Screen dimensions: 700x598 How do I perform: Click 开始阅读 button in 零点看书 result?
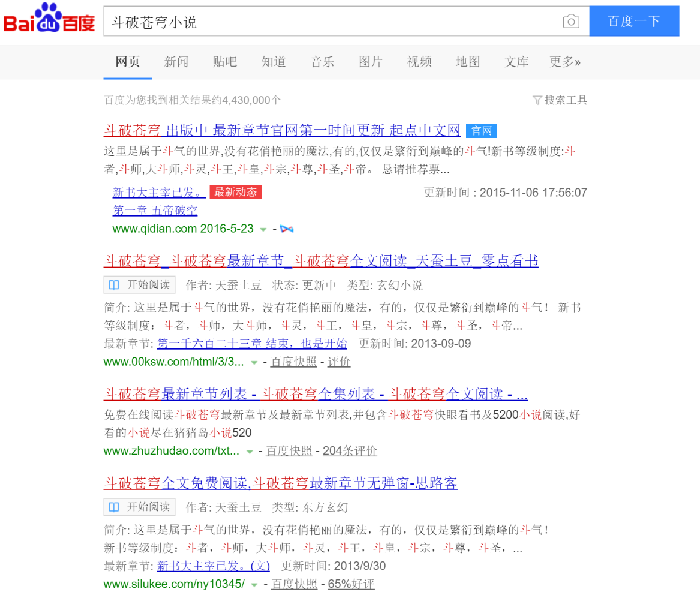(x=139, y=285)
